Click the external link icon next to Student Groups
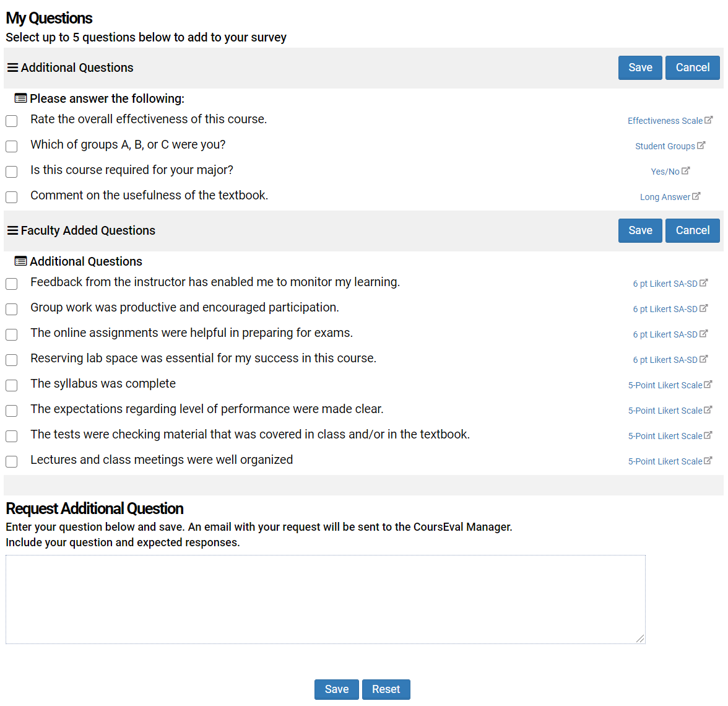Image resolution: width=728 pixels, height=706 pixels. coord(701,146)
